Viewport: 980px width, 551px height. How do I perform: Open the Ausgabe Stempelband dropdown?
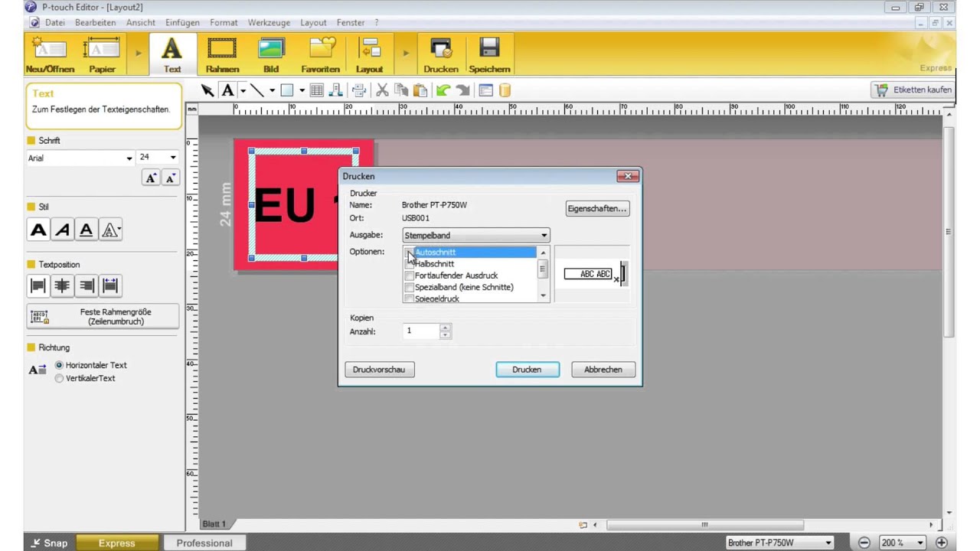coord(476,235)
